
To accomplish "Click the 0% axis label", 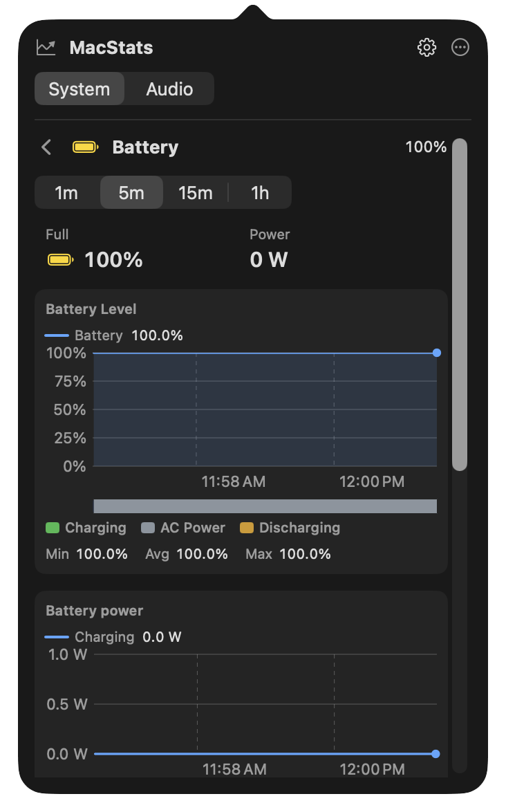I will tap(75, 466).
